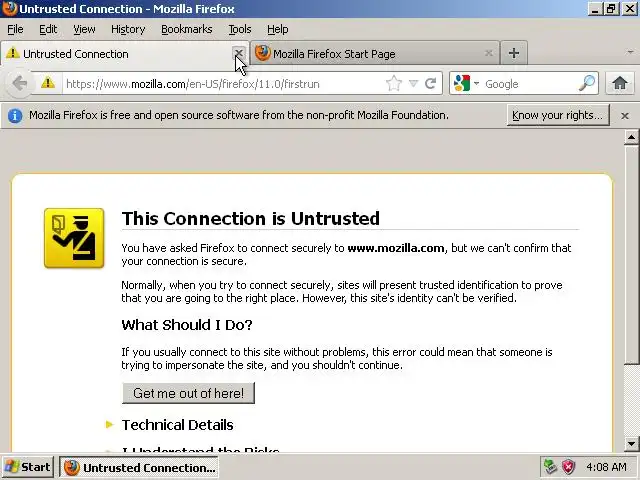
Task: Click the Know your rights button
Action: [558, 115]
